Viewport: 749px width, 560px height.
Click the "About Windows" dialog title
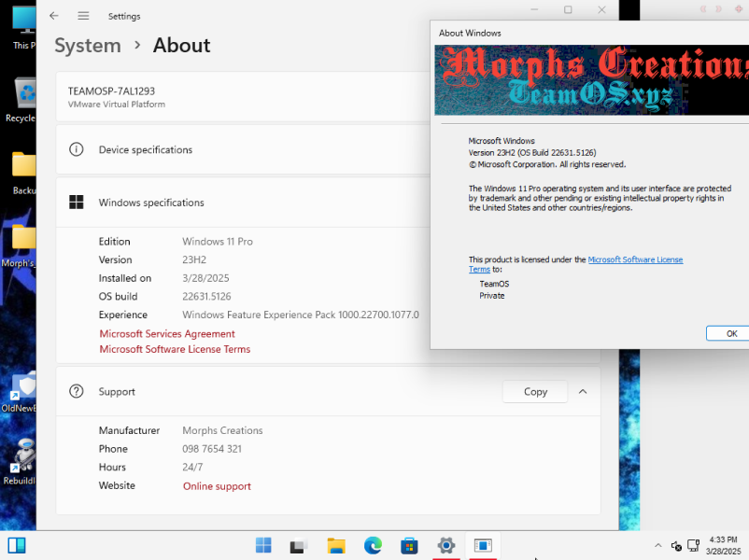tap(470, 33)
